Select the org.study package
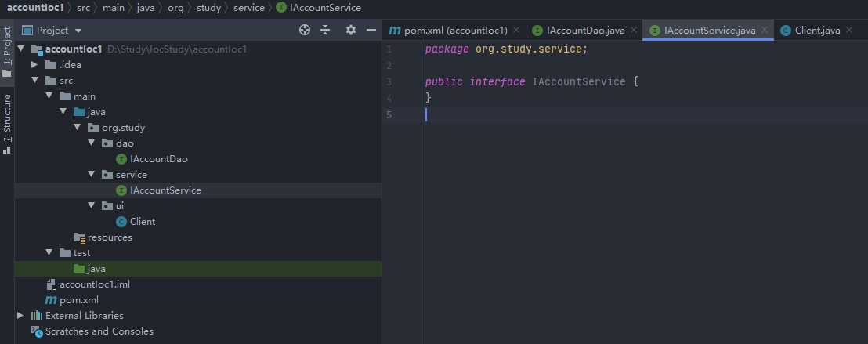The width and height of the screenshot is (868, 344). [123, 128]
